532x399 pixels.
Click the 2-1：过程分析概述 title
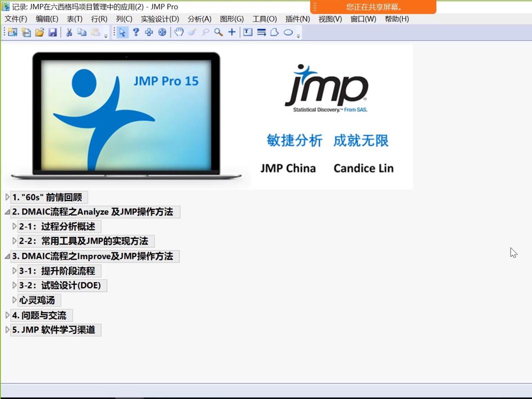pyautogui.click(x=59, y=226)
